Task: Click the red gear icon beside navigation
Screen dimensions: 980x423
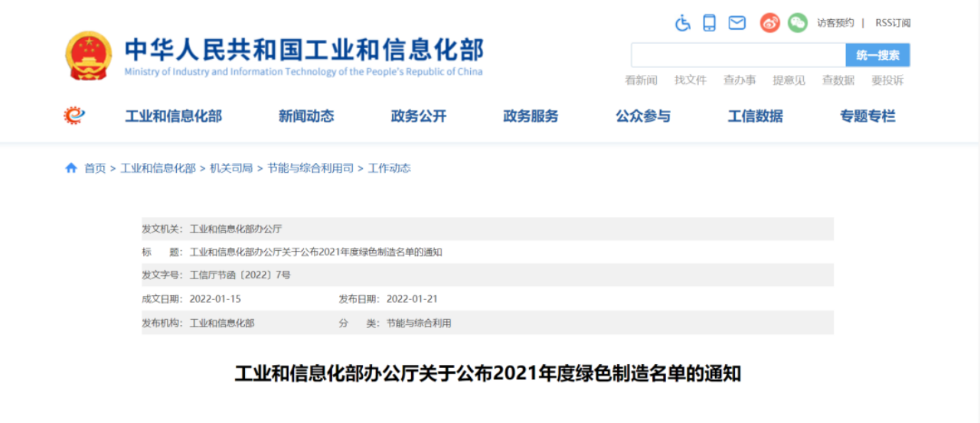Action: coord(74,116)
